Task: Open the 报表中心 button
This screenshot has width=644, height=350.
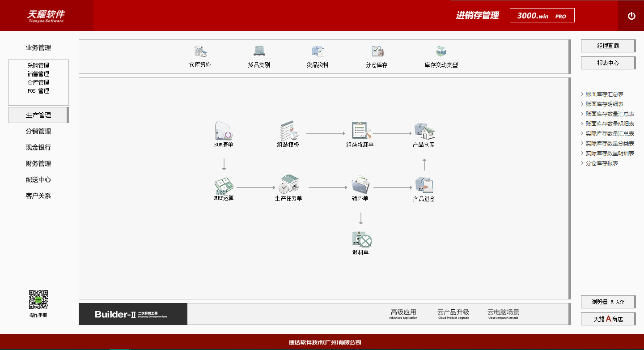Action: (x=608, y=63)
